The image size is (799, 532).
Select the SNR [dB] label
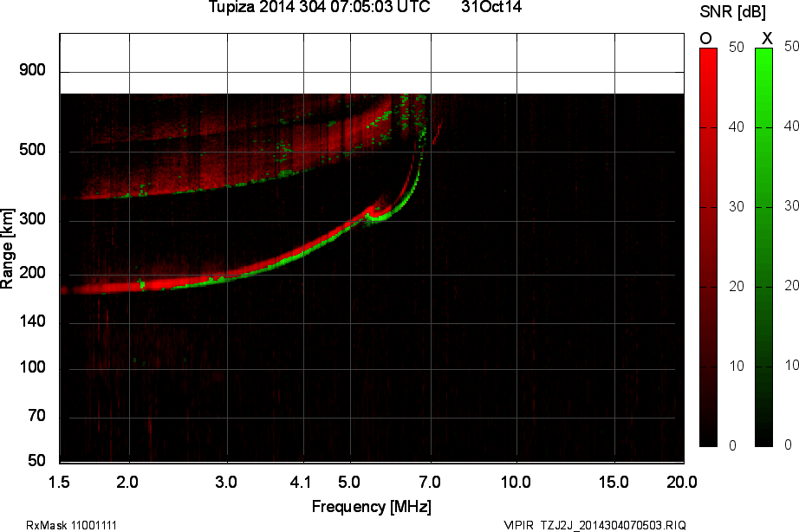pyautogui.click(x=733, y=11)
